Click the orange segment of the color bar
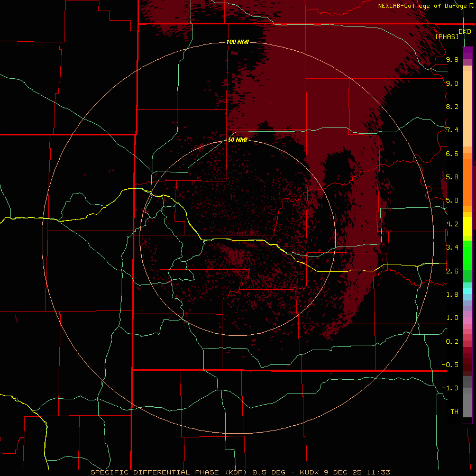Image resolution: width=476 pixels, height=476 pixels. (467, 182)
